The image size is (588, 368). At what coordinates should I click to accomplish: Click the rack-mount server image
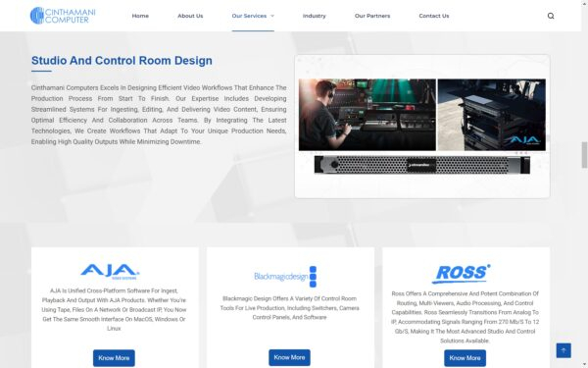coord(422,165)
